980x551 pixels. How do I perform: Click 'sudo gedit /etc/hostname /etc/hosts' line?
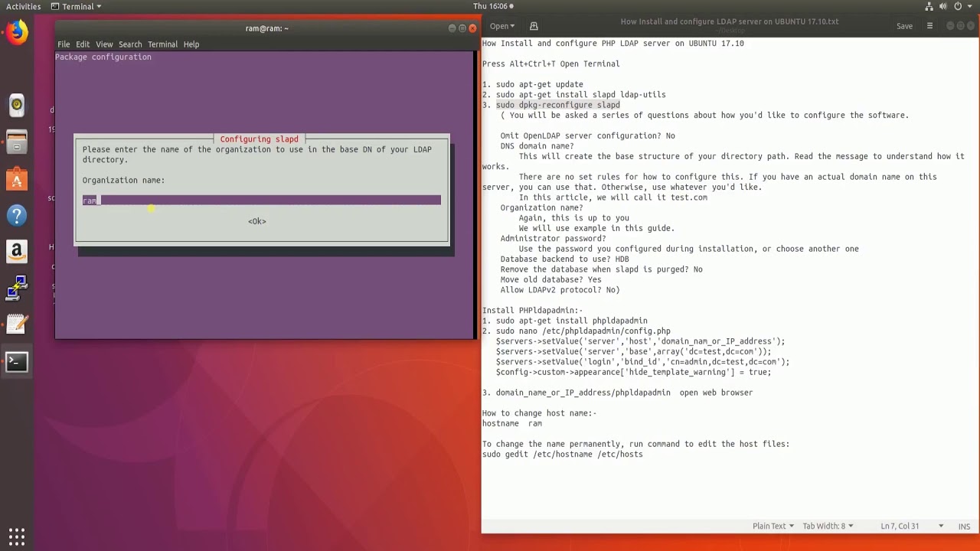click(x=563, y=454)
